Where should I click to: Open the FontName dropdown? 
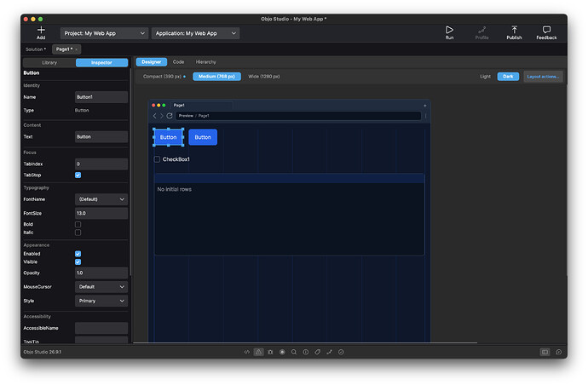click(101, 199)
